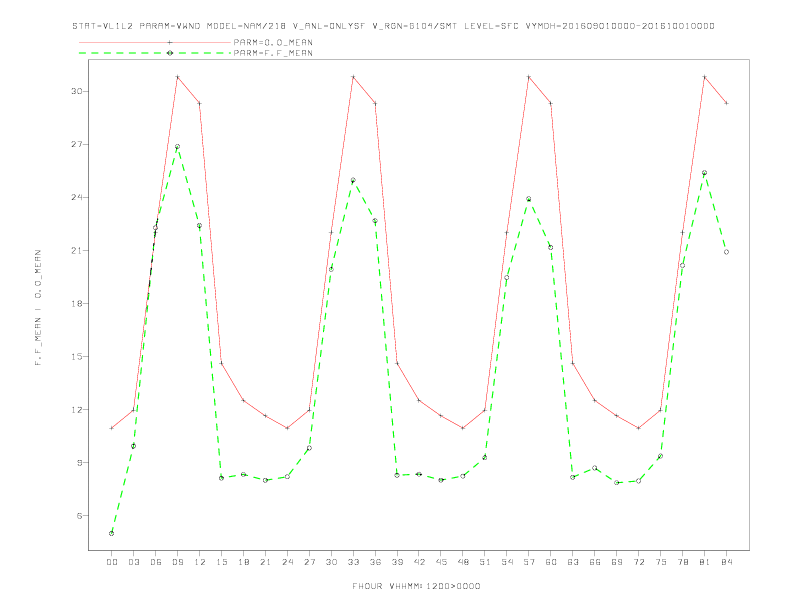Click the x-axis tick label 33
Screen dimensions: 792x612
[353, 562]
